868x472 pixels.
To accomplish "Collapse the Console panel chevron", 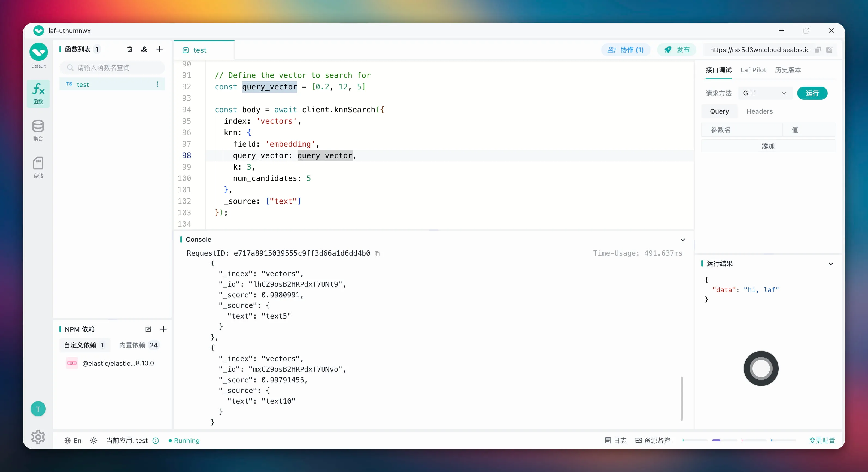I will pyautogui.click(x=683, y=240).
